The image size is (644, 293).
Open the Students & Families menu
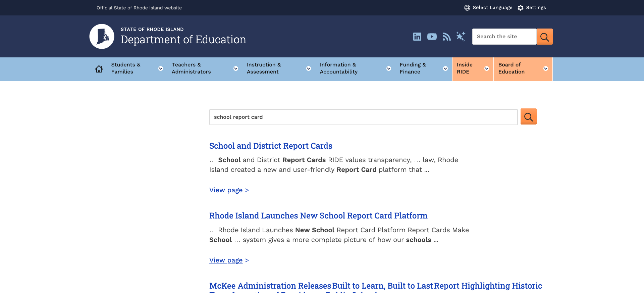pyautogui.click(x=126, y=68)
